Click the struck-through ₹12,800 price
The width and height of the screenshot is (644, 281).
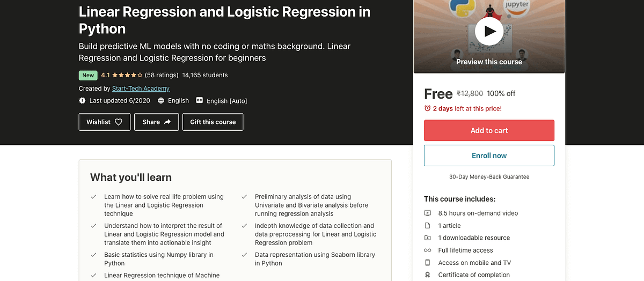(x=470, y=93)
